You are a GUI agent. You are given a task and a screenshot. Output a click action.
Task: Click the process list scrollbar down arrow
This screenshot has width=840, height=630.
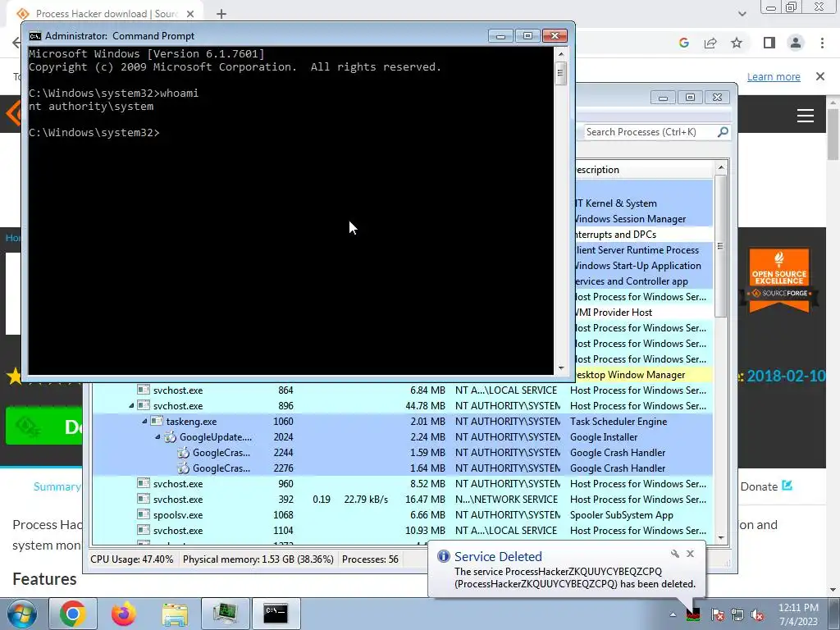click(x=721, y=538)
